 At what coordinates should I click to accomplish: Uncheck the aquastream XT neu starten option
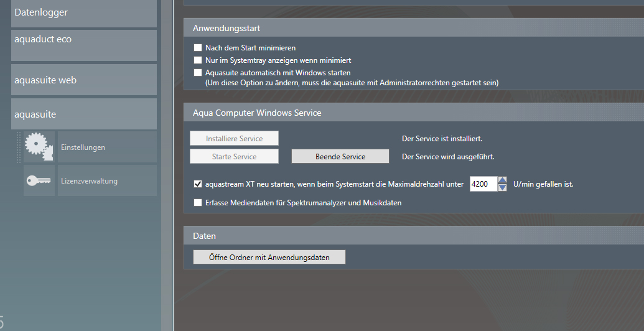(198, 184)
